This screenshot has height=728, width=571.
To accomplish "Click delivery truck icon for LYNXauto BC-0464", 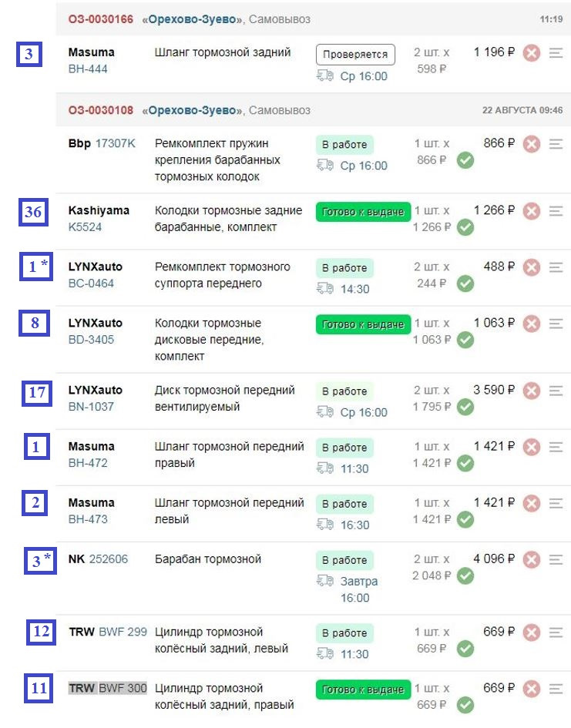I will pyautogui.click(x=324, y=289).
